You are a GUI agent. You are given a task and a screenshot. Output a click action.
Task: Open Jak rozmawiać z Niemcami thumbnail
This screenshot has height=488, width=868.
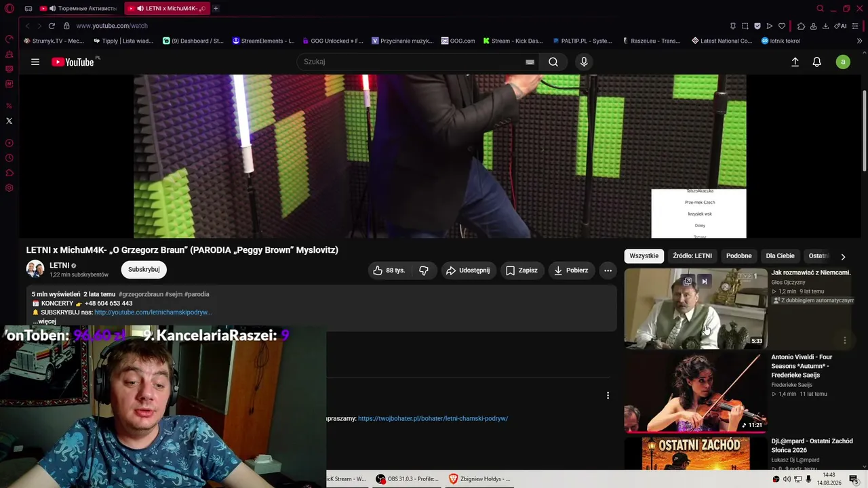696,309
